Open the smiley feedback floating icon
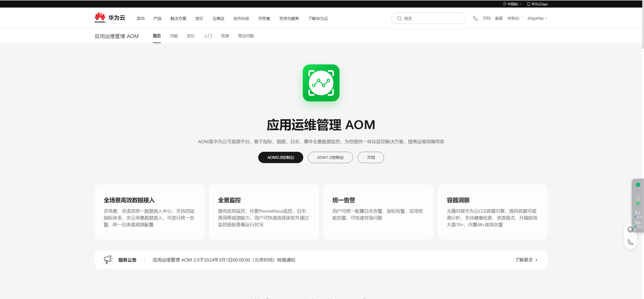Image resolution: width=644 pixels, height=299 pixels. click(630, 229)
